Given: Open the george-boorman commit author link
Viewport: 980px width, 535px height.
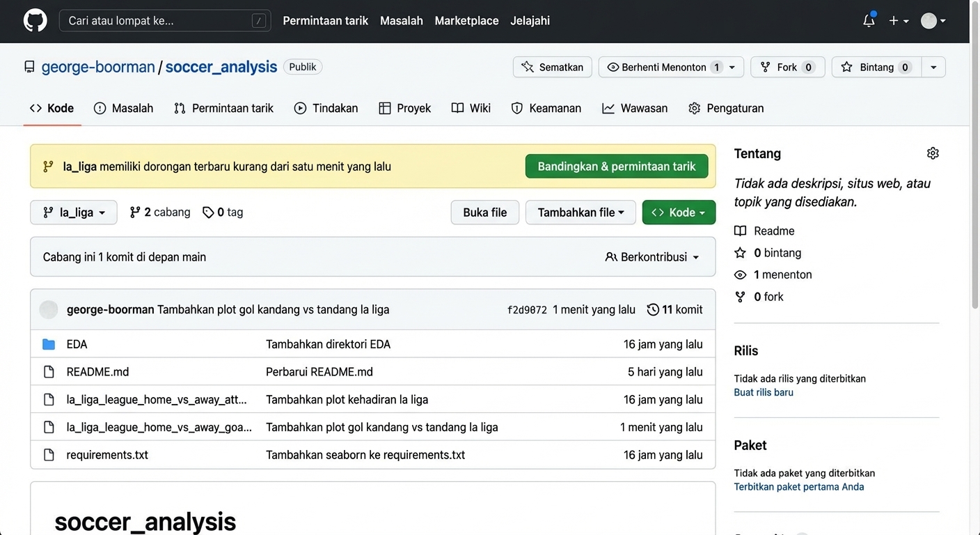Looking at the screenshot, I should 111,309.
